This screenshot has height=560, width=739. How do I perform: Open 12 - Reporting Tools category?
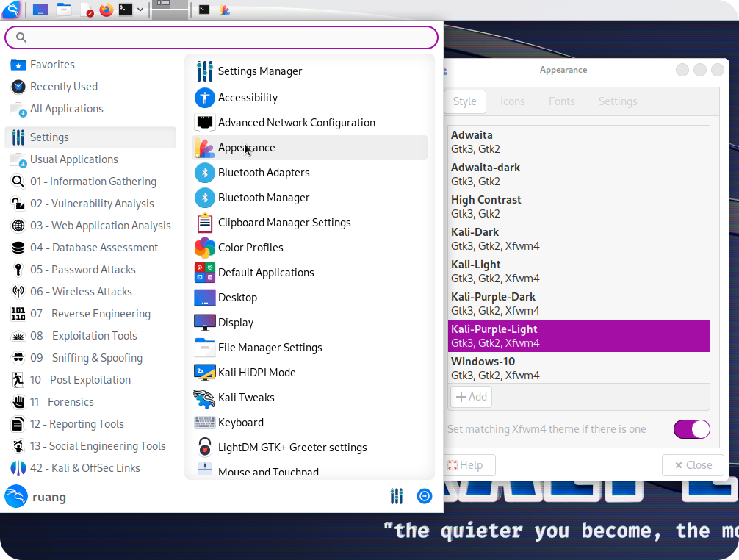[x=90, y=424]
